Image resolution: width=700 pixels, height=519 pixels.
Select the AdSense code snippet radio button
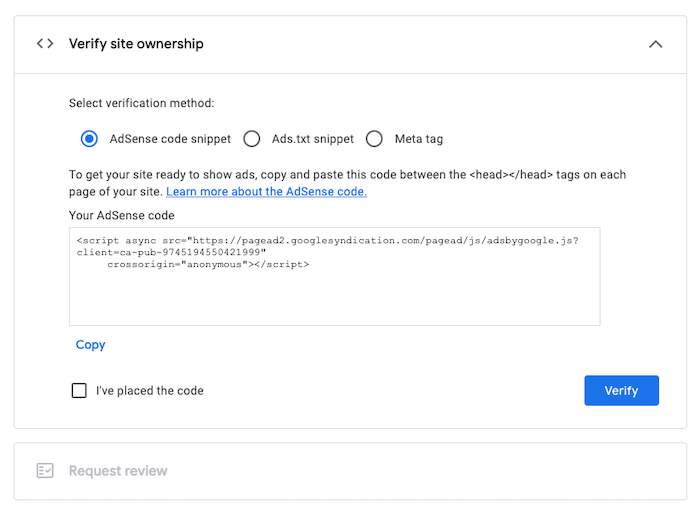pyautogui.click(x=89, y=139)
